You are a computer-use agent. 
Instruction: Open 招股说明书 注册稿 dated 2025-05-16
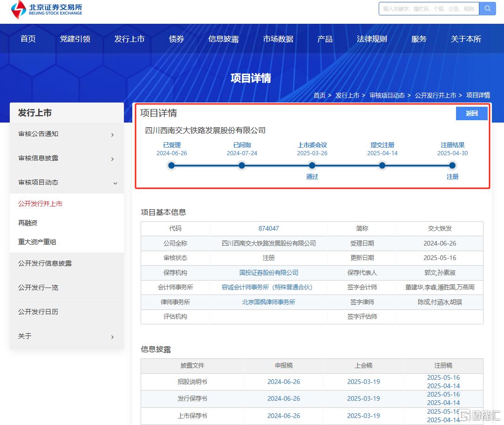[443, 377]
